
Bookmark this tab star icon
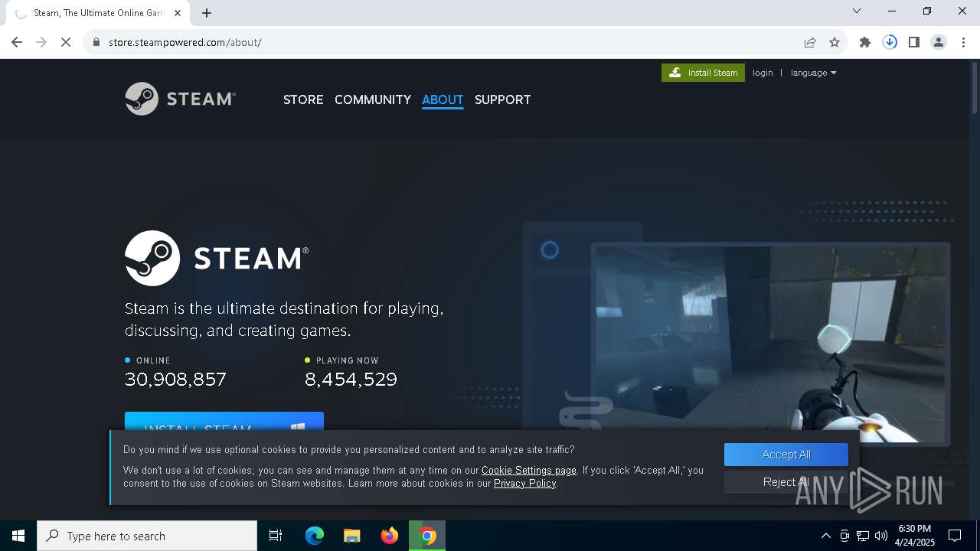835,42
